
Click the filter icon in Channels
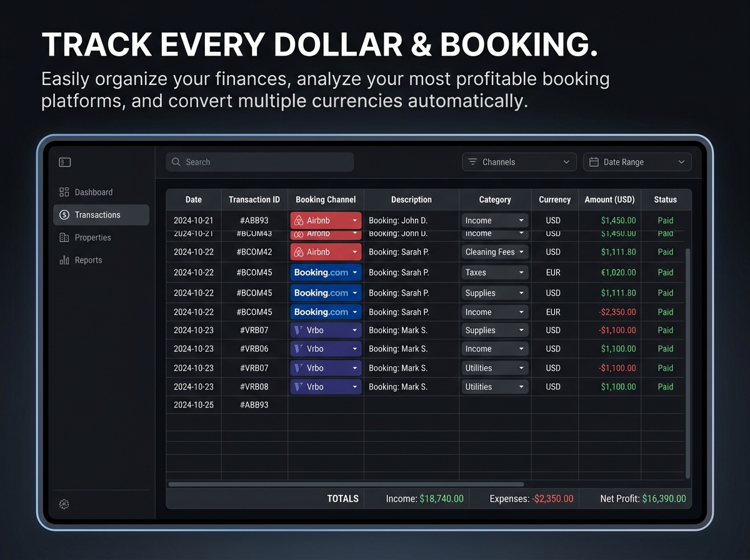(x=472, y=162)
